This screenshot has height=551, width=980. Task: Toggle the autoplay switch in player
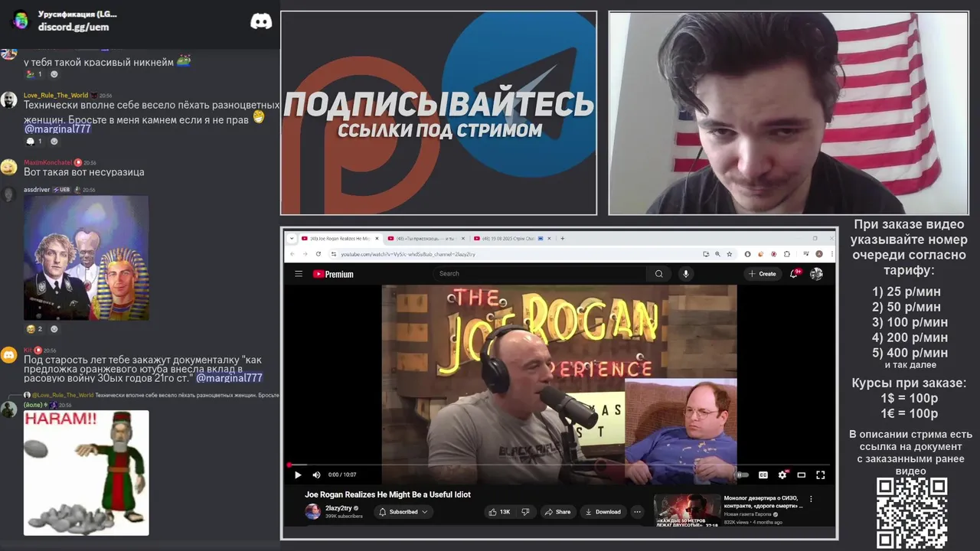(742, 475)
